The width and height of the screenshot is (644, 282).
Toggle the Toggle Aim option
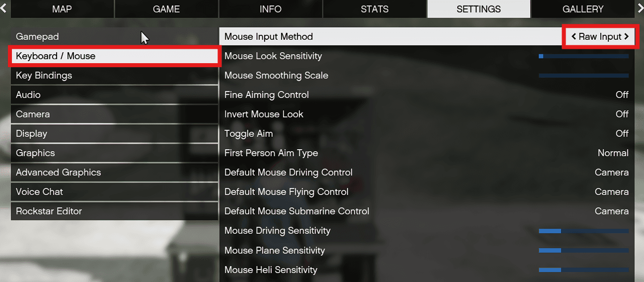pos(622,134)
